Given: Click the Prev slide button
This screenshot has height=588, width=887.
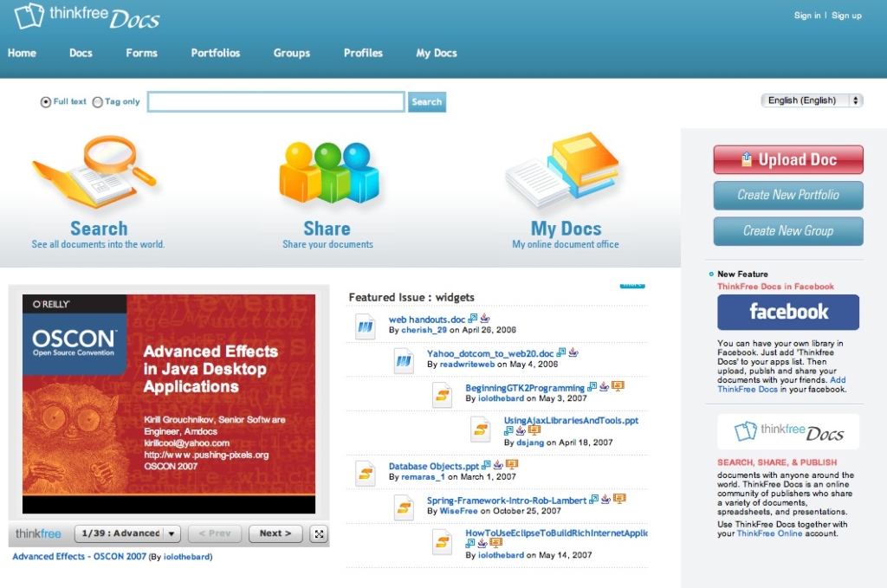Looking at the screenshot, I should click(215, 533).
